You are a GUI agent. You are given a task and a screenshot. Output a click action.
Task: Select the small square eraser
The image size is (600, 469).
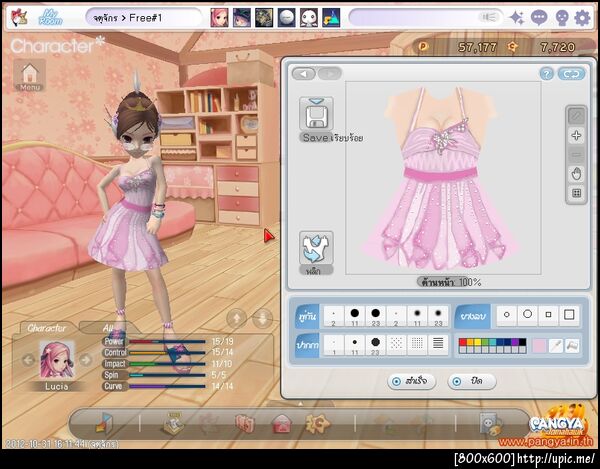pyautogui.click(x=548, y=315)
